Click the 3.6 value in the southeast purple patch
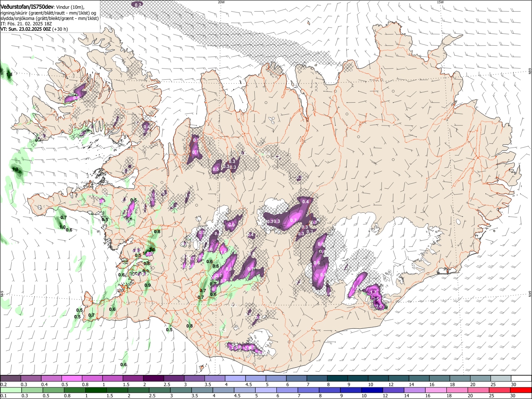This screenshot has width=532, height=399. tap(379, 306)
